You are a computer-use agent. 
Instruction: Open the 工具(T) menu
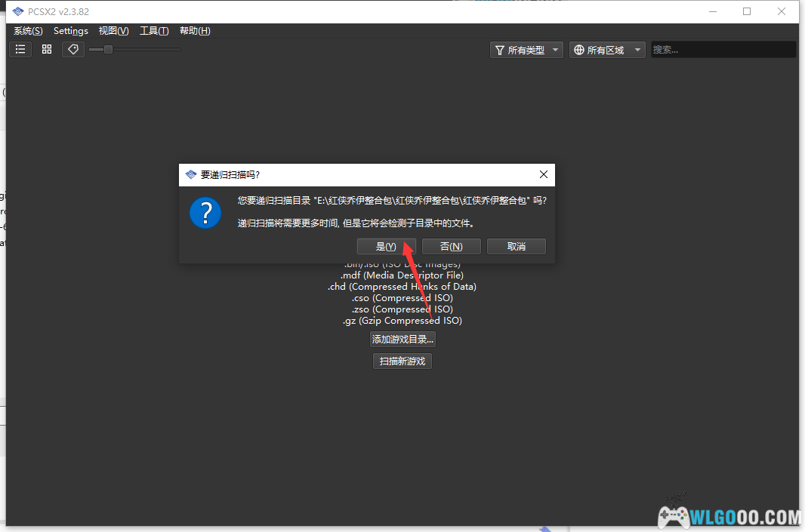point(154,31)
